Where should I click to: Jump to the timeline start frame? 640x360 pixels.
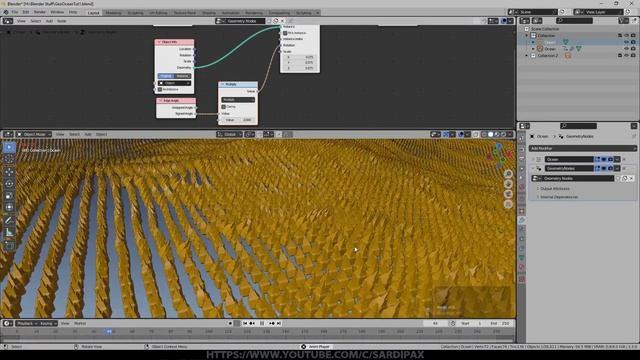(x=245, y=323)
